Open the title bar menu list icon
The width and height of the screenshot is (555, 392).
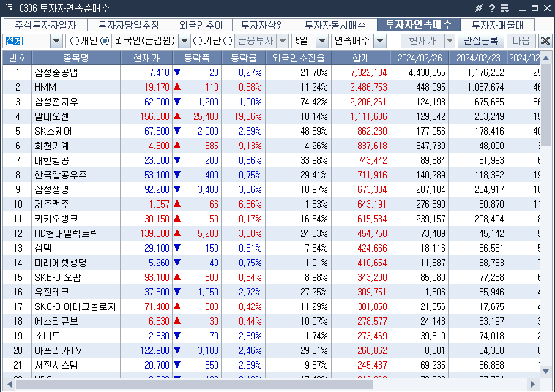click(x=504, y=8)
